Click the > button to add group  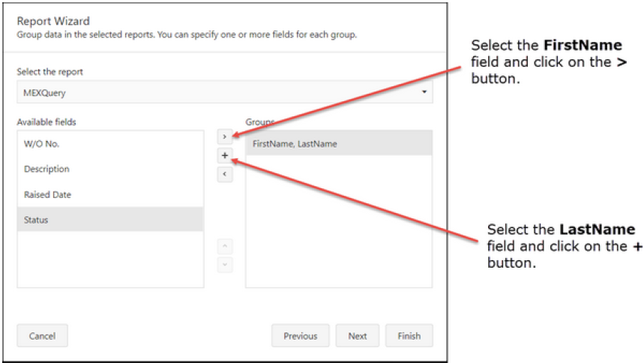(225, 136)
